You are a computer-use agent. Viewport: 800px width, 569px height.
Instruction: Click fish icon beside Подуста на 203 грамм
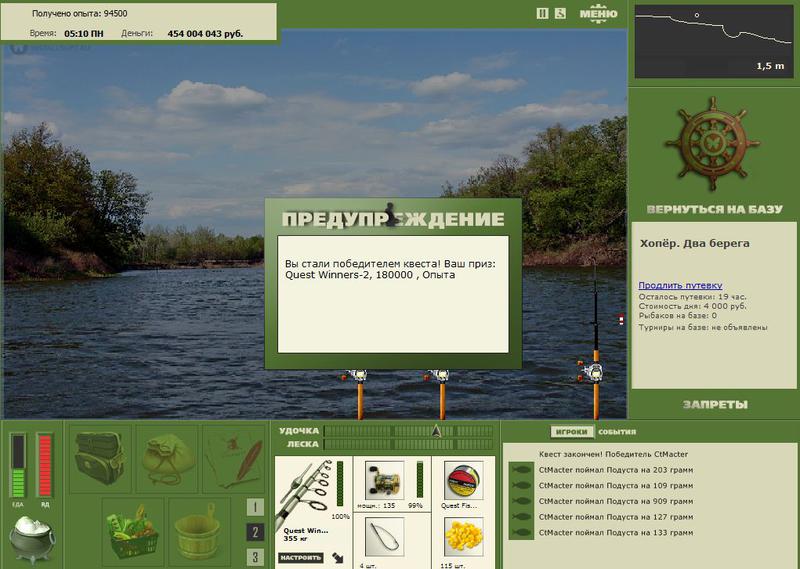[x=521, y=470]
